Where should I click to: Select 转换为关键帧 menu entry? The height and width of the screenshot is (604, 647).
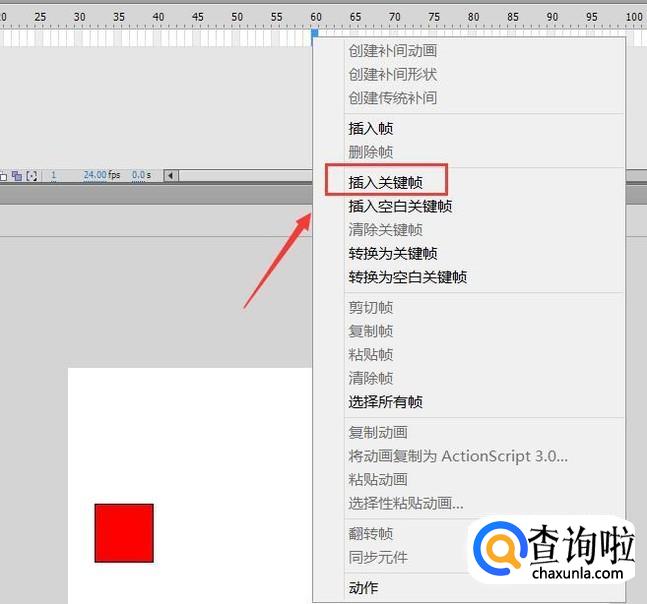coord(392,253)
